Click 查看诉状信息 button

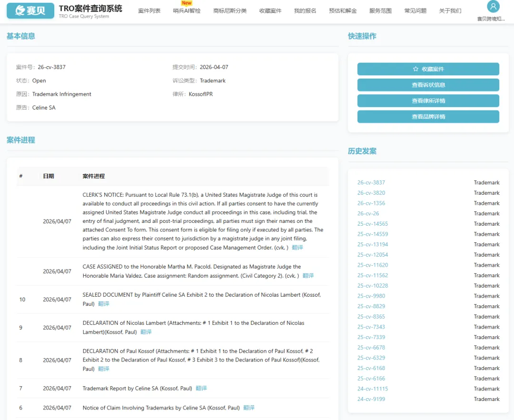428,85
